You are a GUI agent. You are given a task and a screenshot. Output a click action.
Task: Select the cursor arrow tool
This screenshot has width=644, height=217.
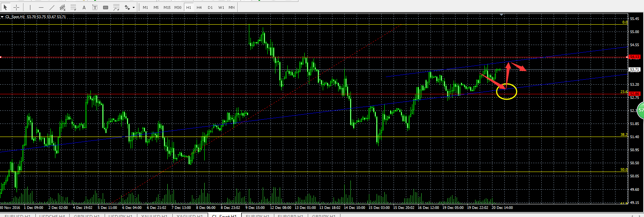point(5,7)
